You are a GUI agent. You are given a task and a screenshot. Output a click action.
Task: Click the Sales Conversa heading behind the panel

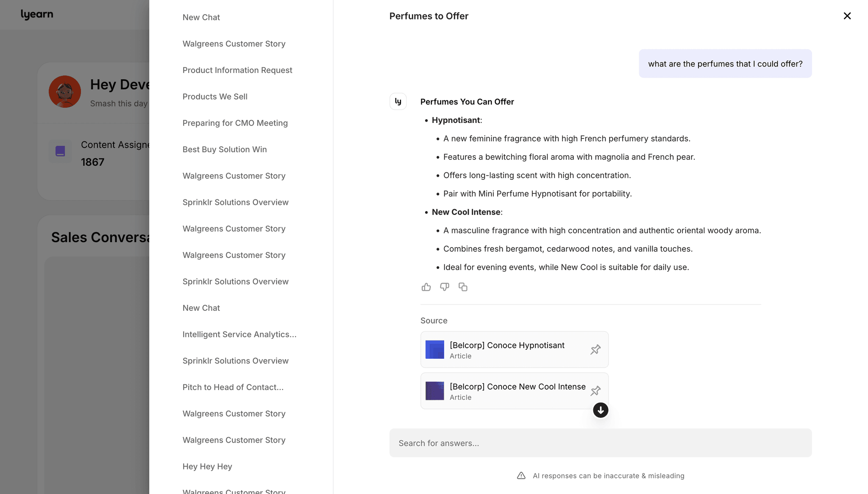(100, 237)
